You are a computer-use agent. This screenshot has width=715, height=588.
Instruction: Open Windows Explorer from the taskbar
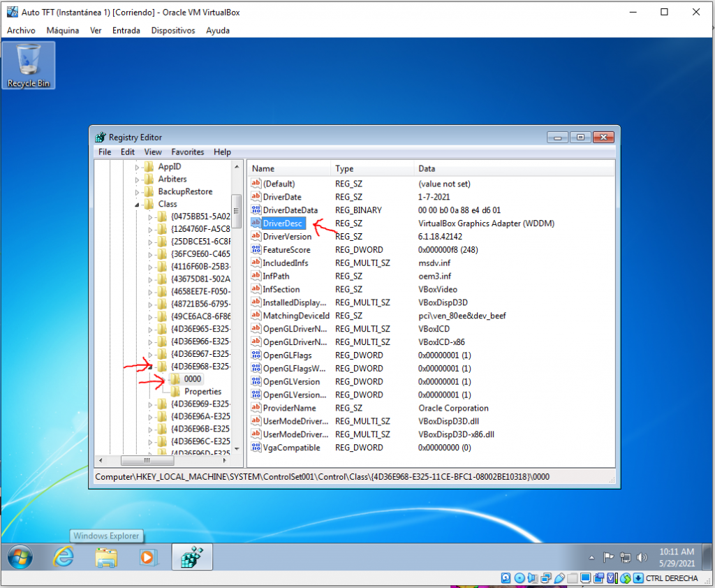click(x=106, y=557)
